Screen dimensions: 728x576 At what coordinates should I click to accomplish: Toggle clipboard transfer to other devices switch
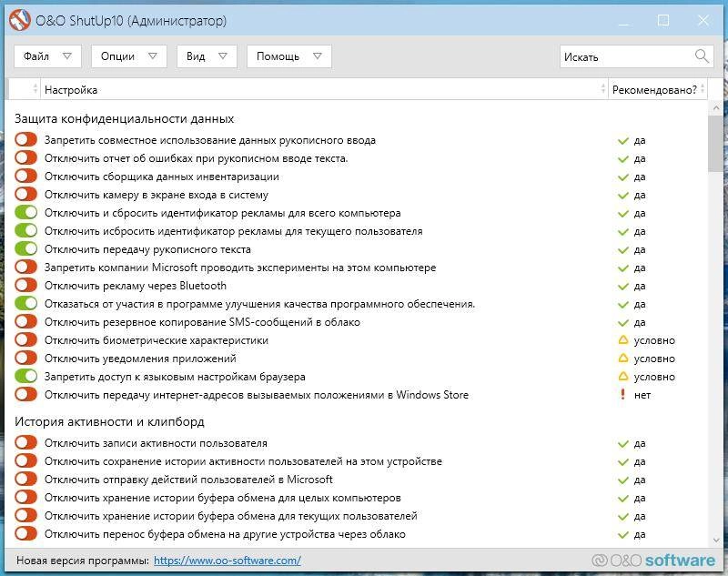(25, 533)
